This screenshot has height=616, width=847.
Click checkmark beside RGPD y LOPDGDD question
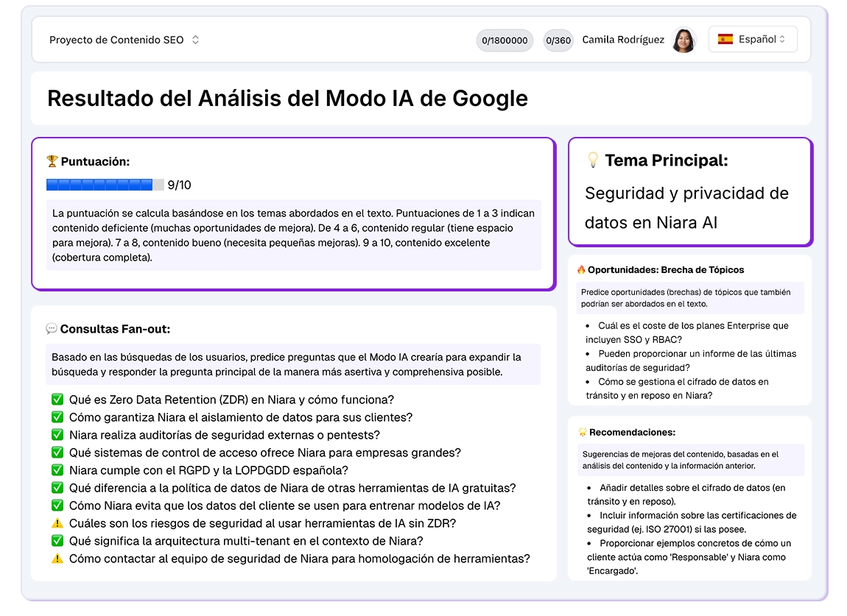[x=57, y=471]
